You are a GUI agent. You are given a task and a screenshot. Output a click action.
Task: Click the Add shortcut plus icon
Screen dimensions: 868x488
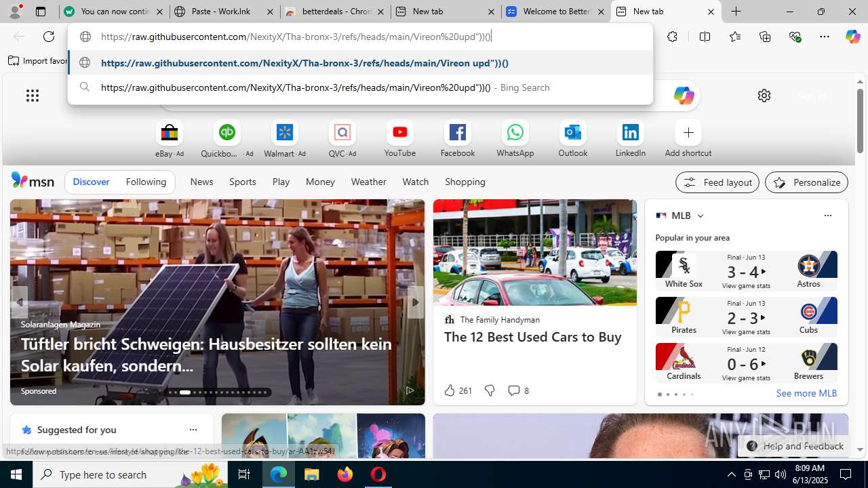coord(688,132)
